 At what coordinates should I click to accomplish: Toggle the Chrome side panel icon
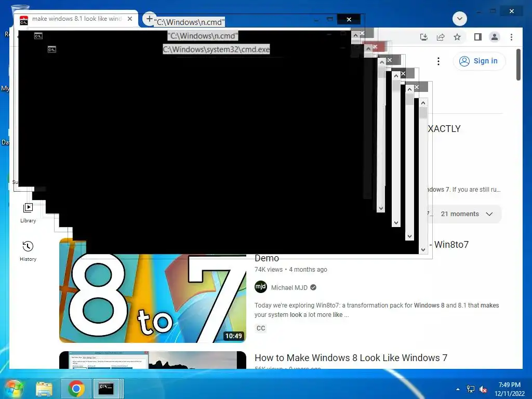pos(478,37)
